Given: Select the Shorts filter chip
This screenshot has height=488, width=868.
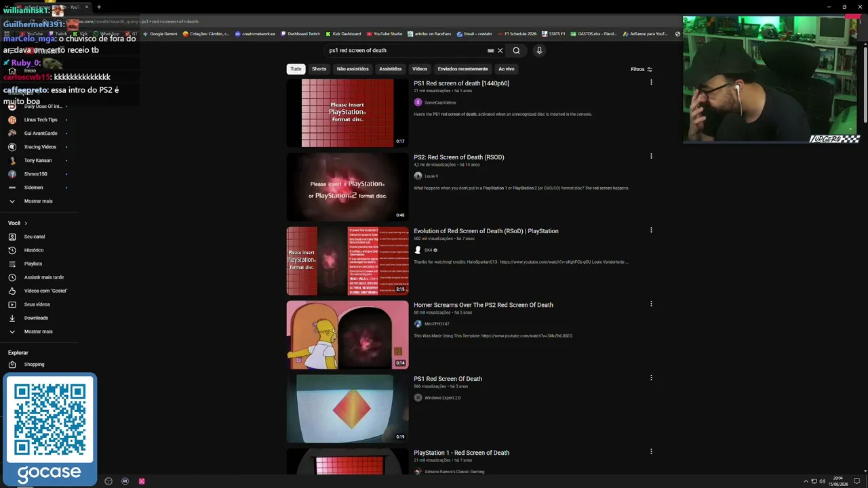Looking at the screenshot, I should pyautogui.click(x=319, y=68).
